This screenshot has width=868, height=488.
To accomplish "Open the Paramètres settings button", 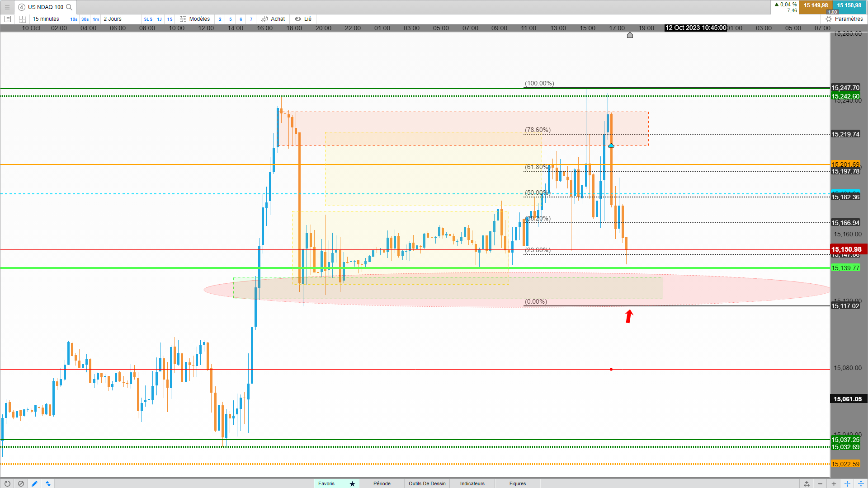I will pyautogui.click(x=844, y=19).
